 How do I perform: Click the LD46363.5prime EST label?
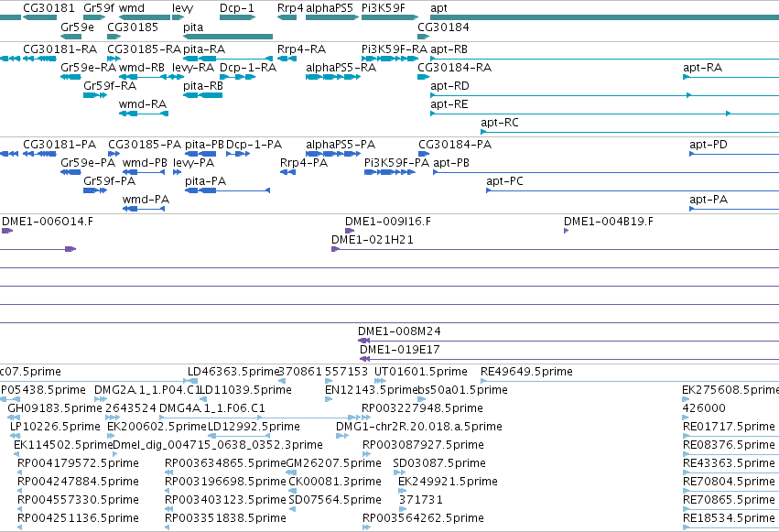233,372
